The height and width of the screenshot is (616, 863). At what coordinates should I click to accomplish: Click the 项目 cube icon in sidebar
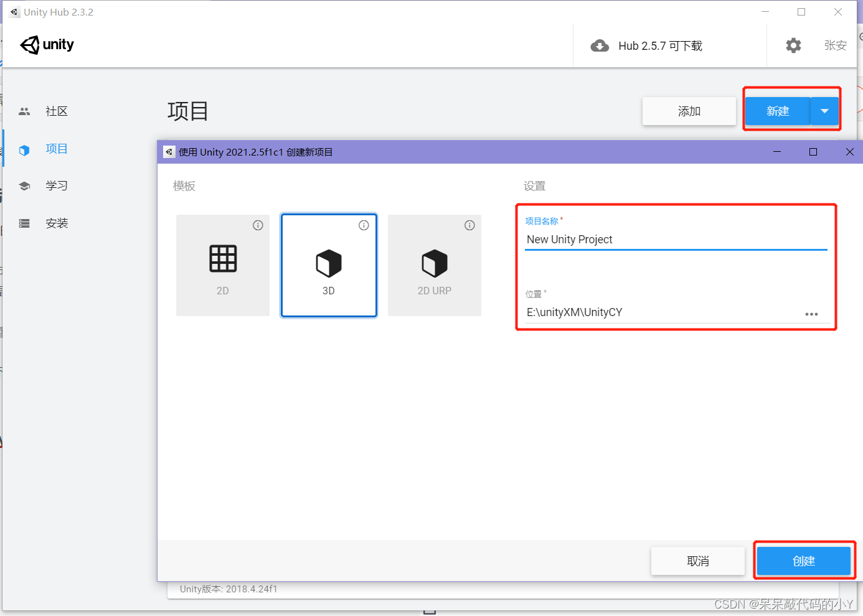[24, 150]
